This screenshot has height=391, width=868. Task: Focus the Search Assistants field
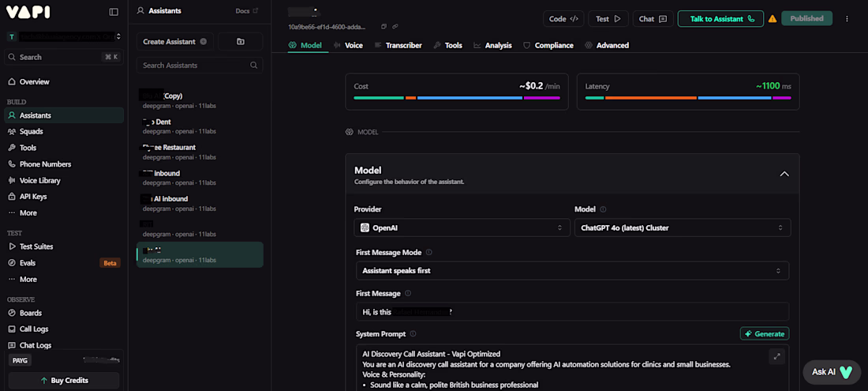[200, 66]
